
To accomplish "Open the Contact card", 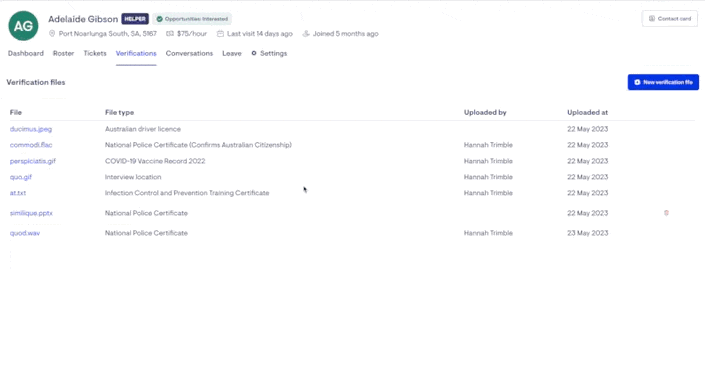I will click(x=670, y=19).
